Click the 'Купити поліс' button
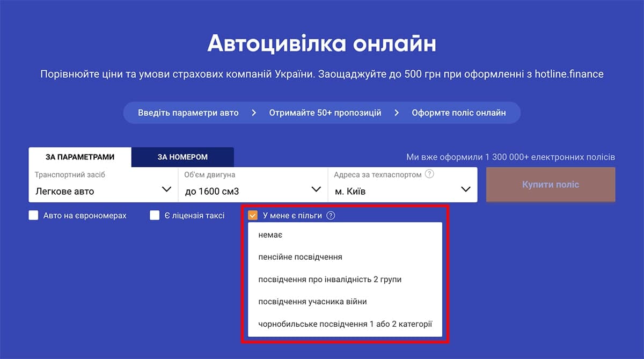Image resolution: width=644 pixels, height=359 pixels. [x=551, y=185]
